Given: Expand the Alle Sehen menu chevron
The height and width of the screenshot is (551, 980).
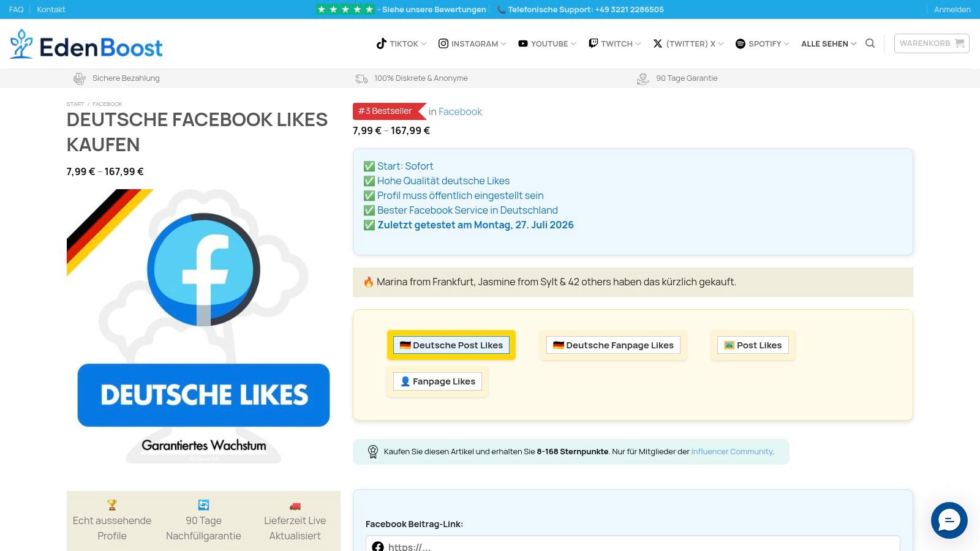Looking at the screenshot, I should [x=854, y=44].
